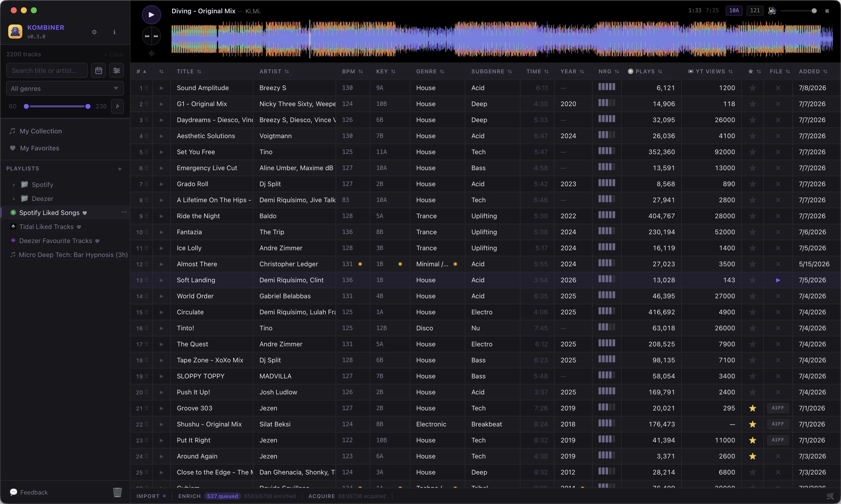841x504 pixels.
Task: Click missing file X for Ride the Night
Action: coord(778,216)
